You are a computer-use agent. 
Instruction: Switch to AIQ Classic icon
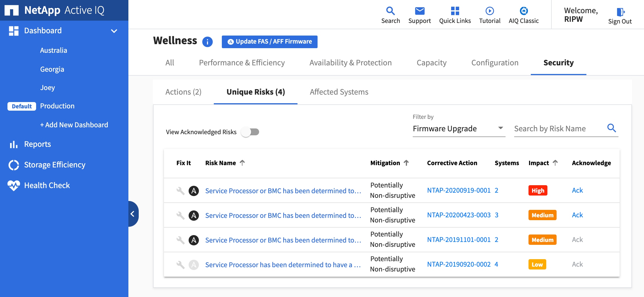click(524, 11)
